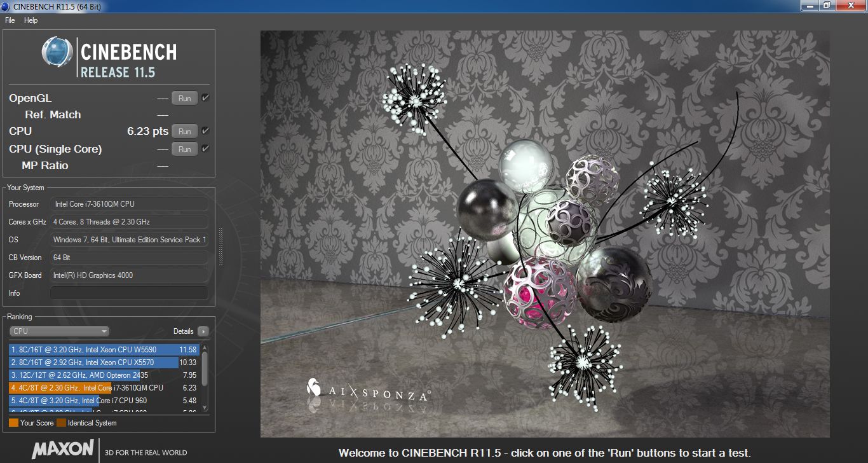The width and height of the screenshot is (868, 463).
Task: Click the Cinebench sphere logo icon
Action: [57, 52]
